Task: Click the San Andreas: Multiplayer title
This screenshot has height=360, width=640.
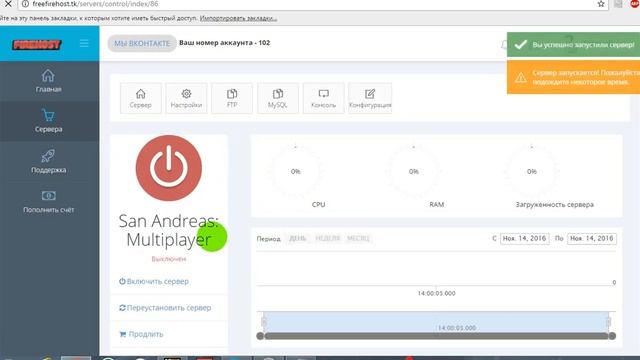Action: point(169,230)
